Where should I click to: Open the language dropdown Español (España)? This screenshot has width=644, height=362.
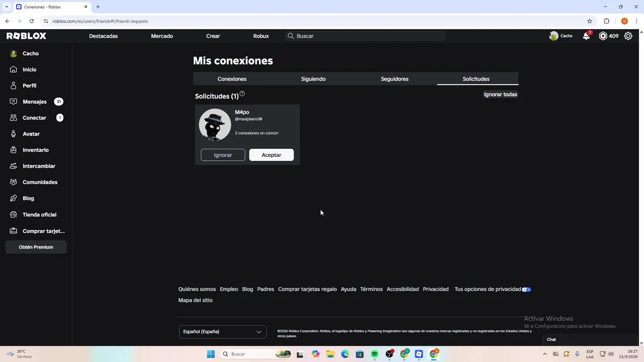(222, 331)
